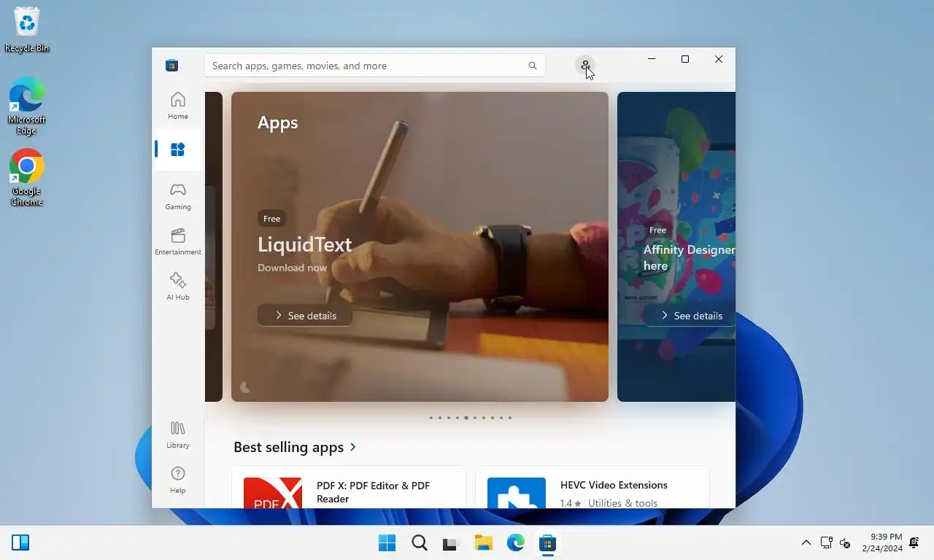Click the search field for apps and games

[375, 66]
